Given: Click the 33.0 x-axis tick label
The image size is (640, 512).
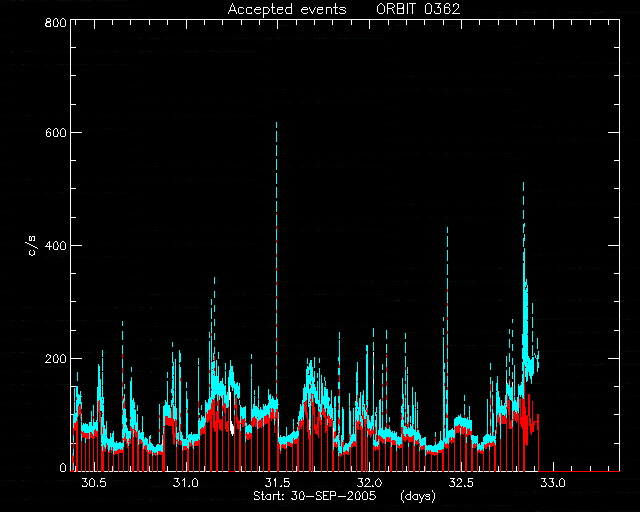Looking at the screenshot, I should [553, 483].
